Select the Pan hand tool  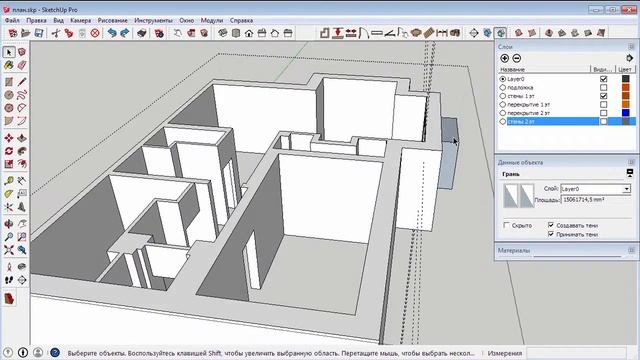pos(22,224)
